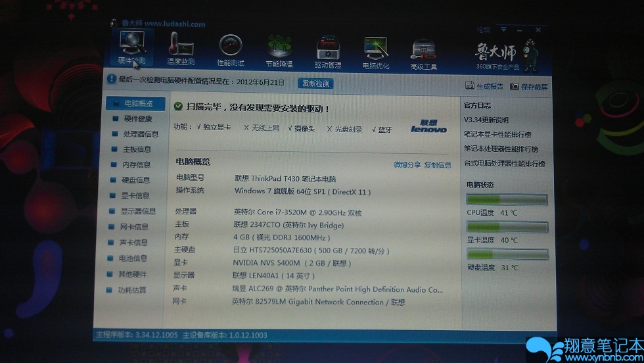Click the 4 GB DDR3 1600MHz memory text
This screenshot has width=644, height=363.
tap(282, 237)
